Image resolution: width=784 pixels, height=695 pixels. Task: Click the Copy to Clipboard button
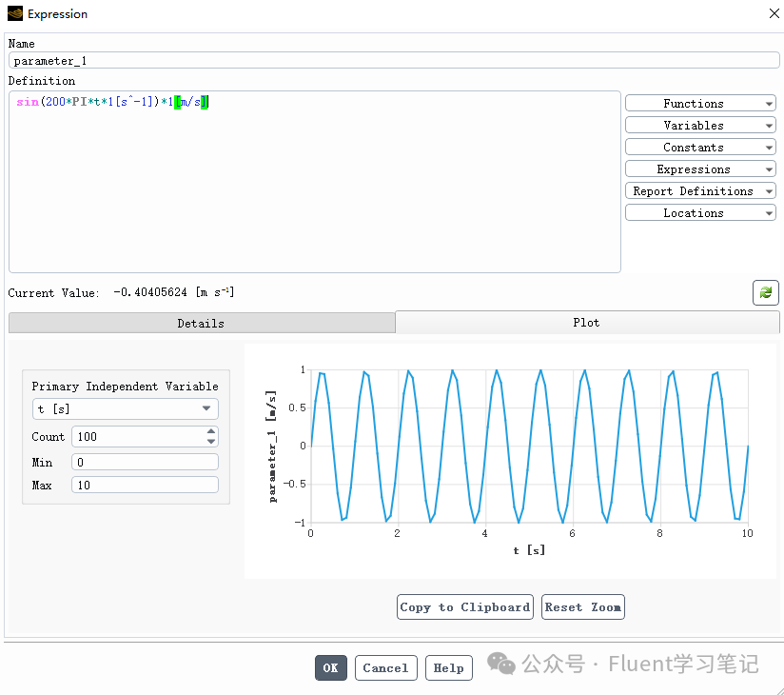click(464, 606)
